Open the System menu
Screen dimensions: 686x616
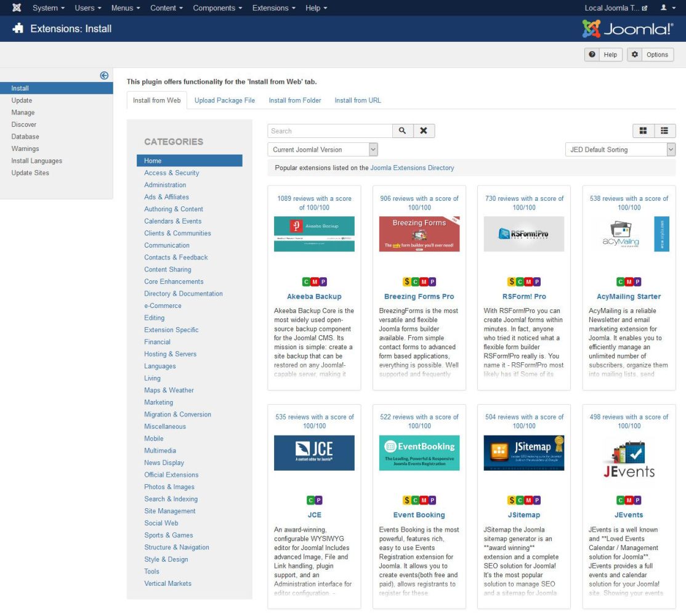[49, 8]
